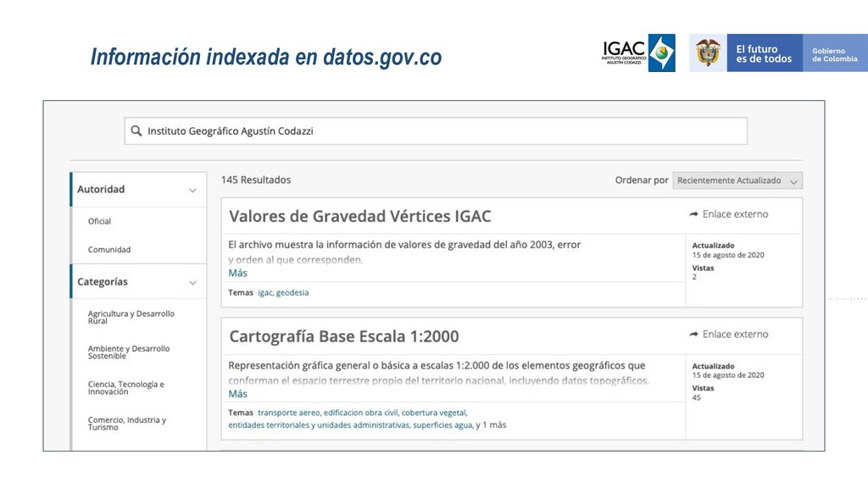Open entidades territoriales y unidades administrativas tag

click(319, 425)
